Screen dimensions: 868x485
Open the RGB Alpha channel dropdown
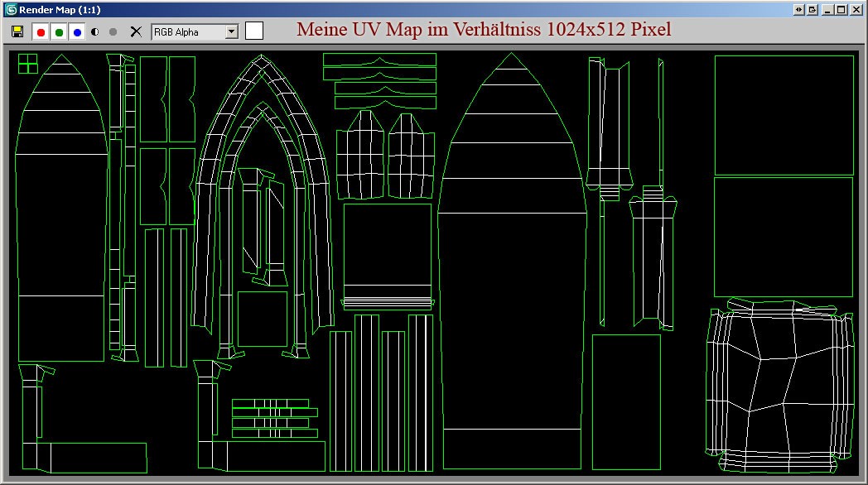click(195, 32)
